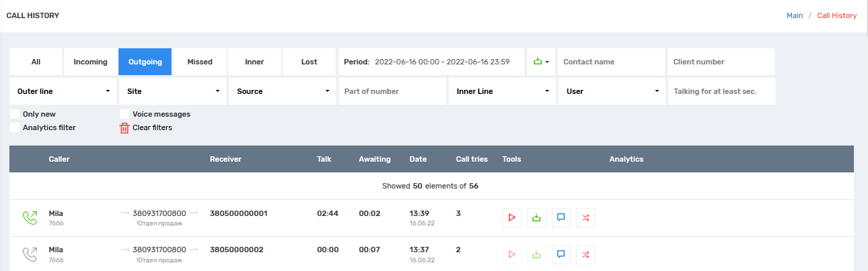This screenshot has height=271, width=868.
Task: Open the Source dropdown
Action: [x=282, y=91]
